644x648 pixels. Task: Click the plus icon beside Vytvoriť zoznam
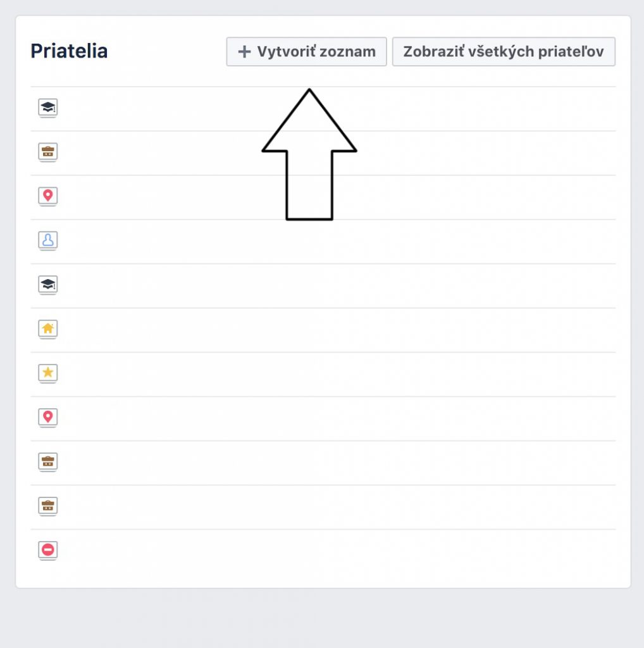pyautogui.click(x=244, y=52)
